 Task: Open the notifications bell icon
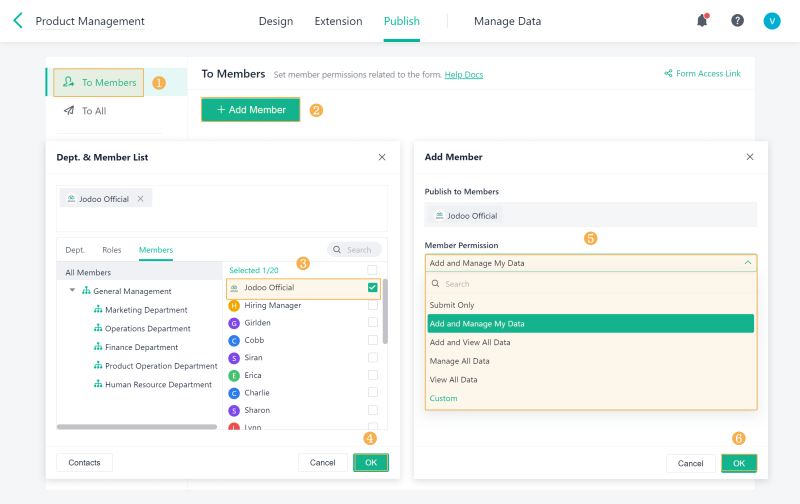pos(702,20)
